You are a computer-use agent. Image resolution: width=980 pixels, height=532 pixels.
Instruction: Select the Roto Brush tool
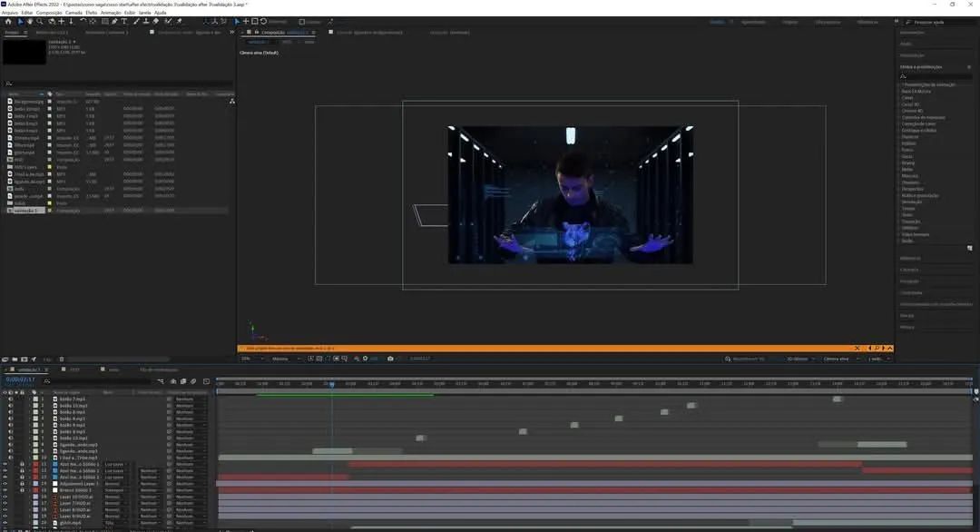click(168, 21)
